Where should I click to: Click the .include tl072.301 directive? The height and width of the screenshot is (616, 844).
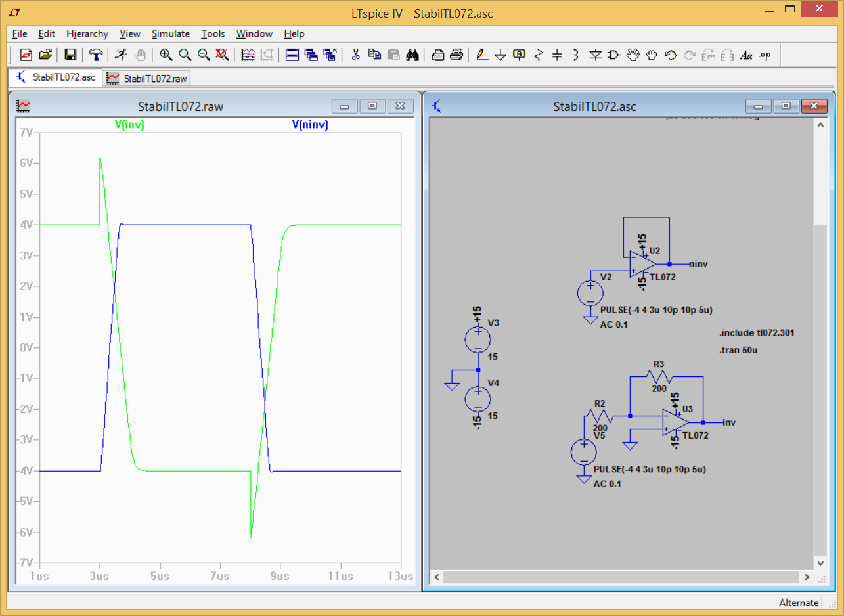(757, 333)
